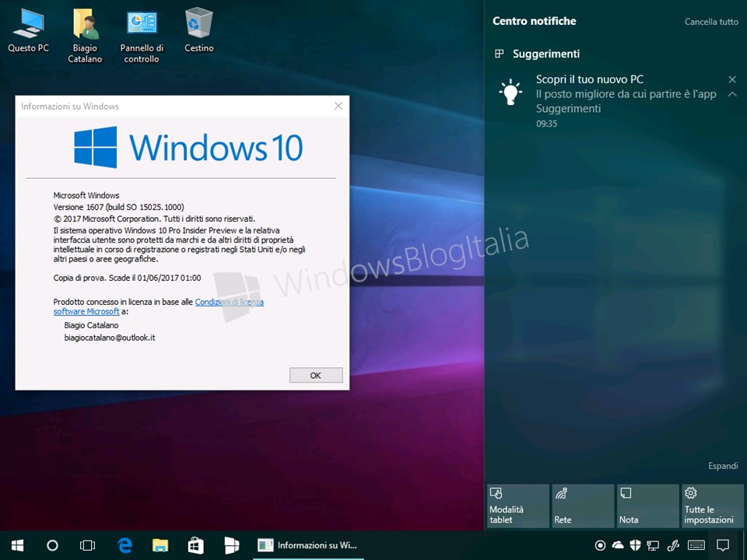Click the Versione 1607 build text line

tap(118, 207)
